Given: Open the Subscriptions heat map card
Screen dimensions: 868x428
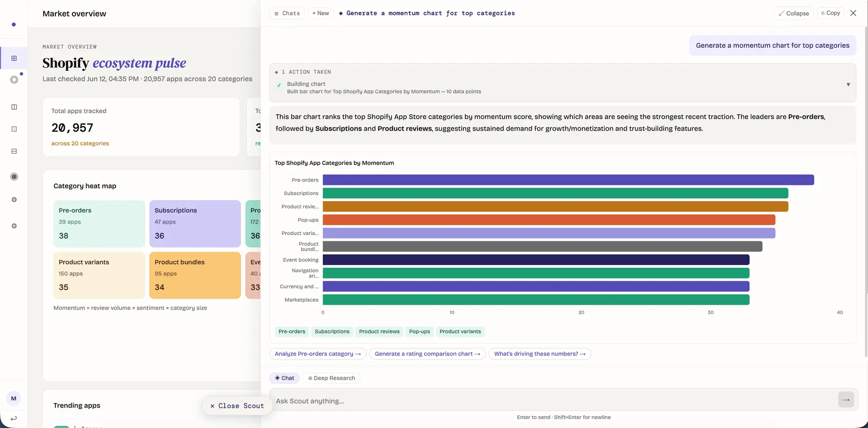Looking at the screenshot, I should click(x=195, y=224).
